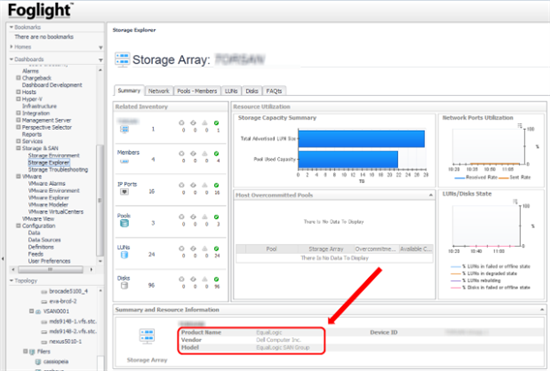Click the LUNs link in Related Inventory

123,247
